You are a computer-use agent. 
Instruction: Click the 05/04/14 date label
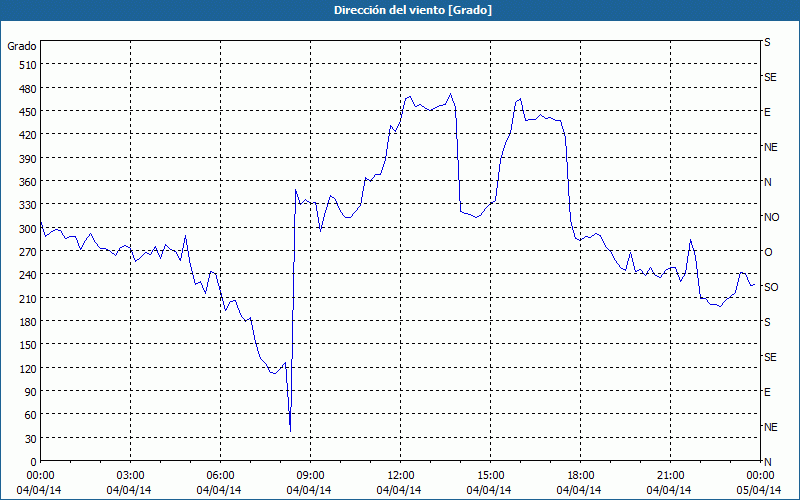[x=759, y=490]
